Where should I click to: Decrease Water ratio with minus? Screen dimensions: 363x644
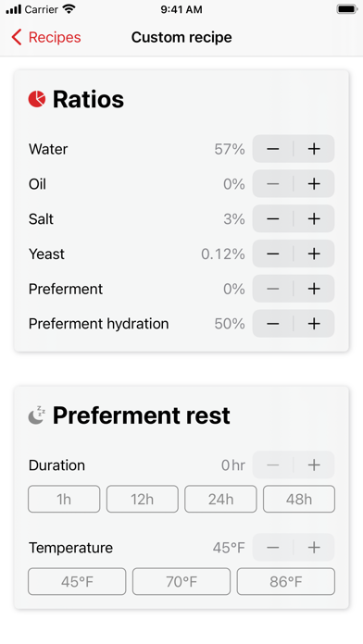[273, 149]
